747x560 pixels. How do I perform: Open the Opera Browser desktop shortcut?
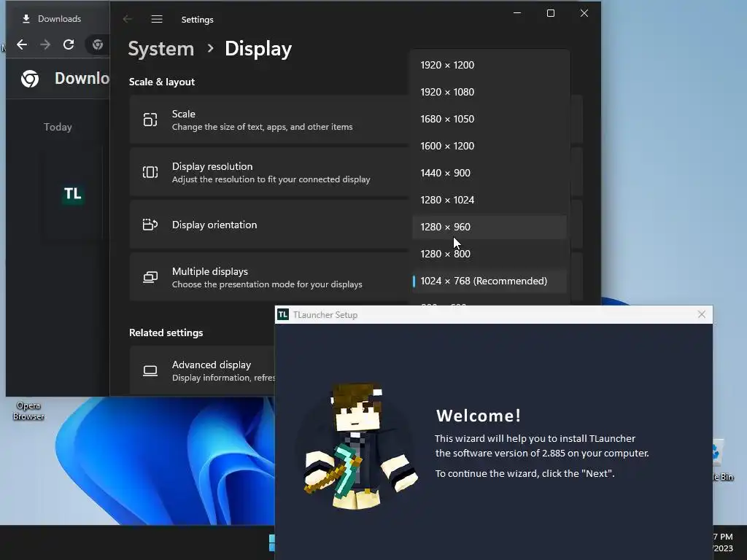28,411
